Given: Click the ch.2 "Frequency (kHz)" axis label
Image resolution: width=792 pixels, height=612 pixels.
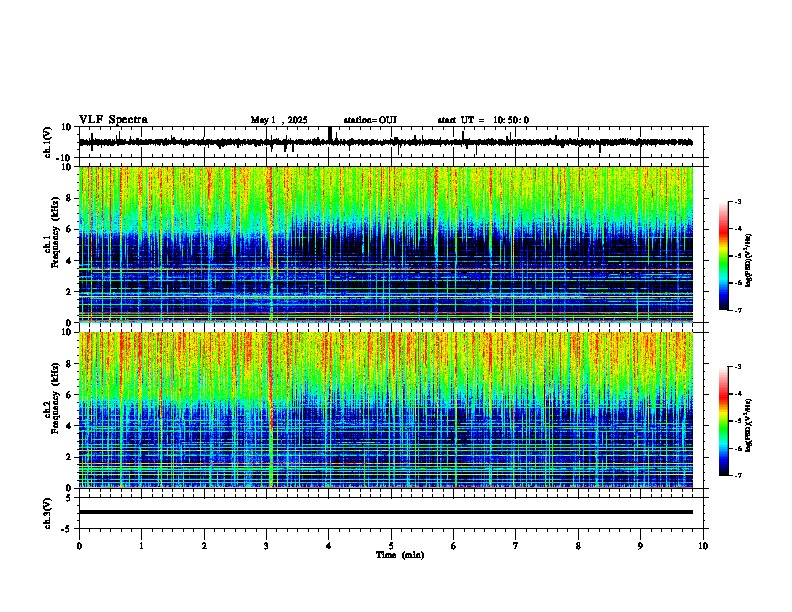Looking at the screenshot, I should [56, 398].
